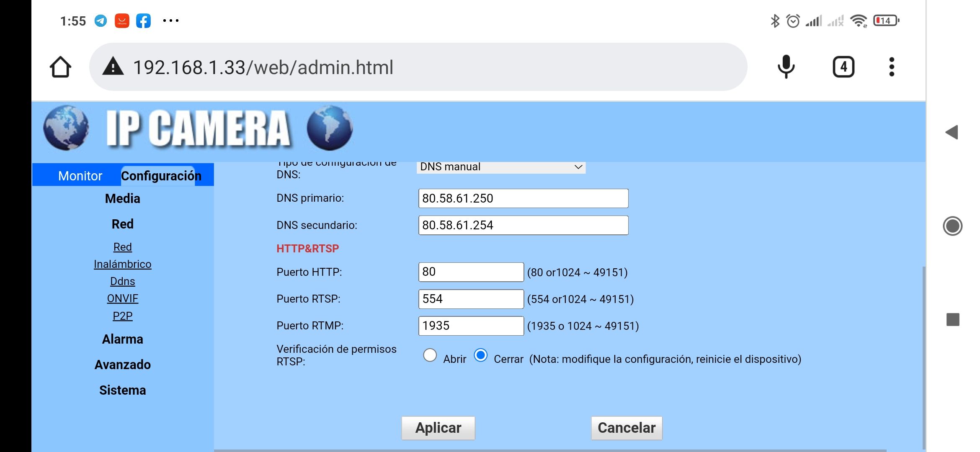The width and height of the screenshot is (980, 452).
Task: Expand the Red section in the sidebar
Action: pyautogui.click(x=122, y=224)
